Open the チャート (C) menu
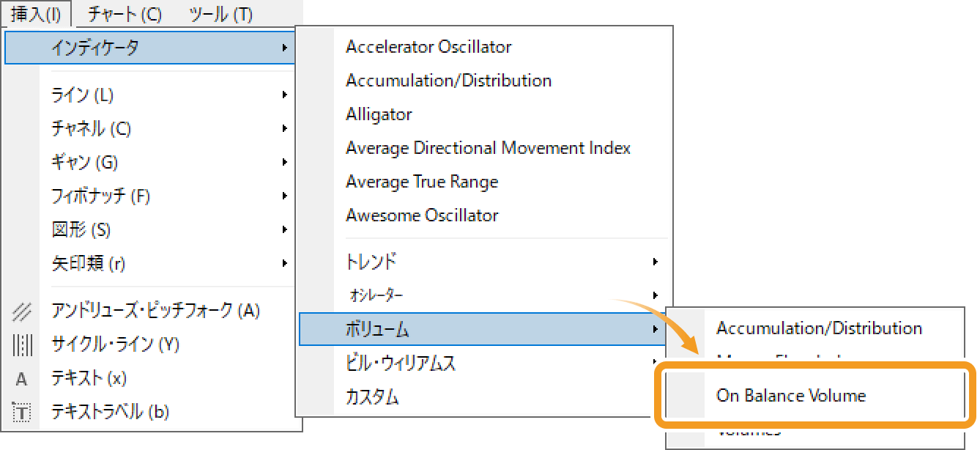This screenshot has width=980, height=450. point(124,14)
